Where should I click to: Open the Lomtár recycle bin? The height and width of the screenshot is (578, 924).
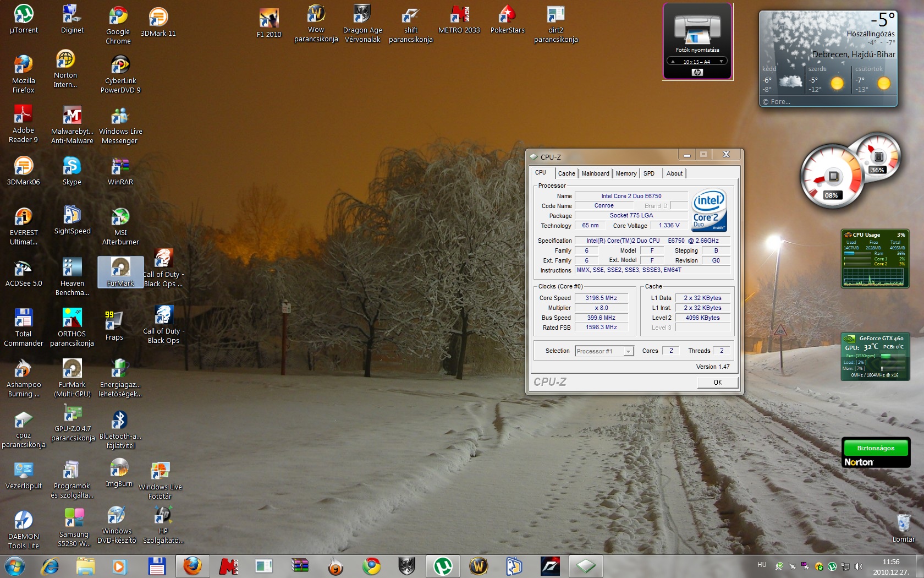[903, 527]
